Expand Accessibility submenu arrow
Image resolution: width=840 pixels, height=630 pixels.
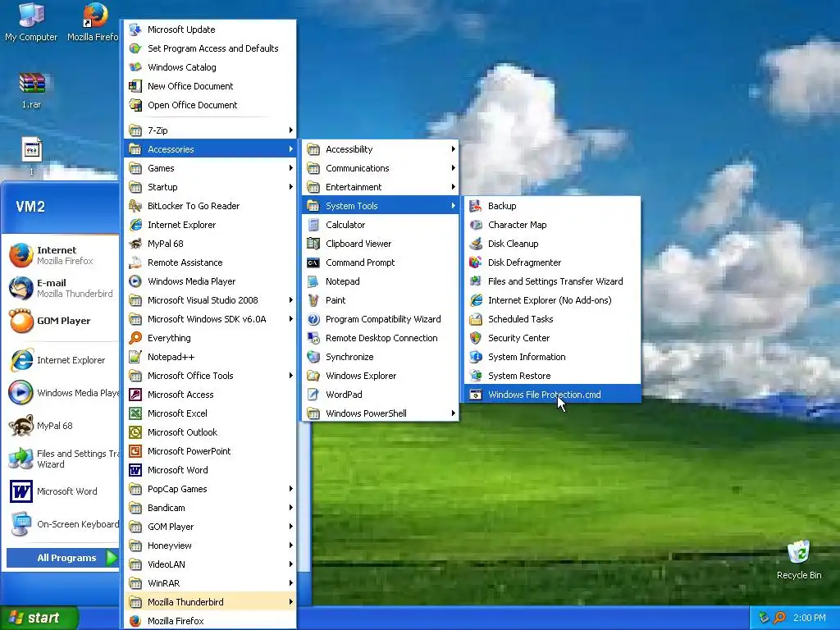tap(453, 149)
